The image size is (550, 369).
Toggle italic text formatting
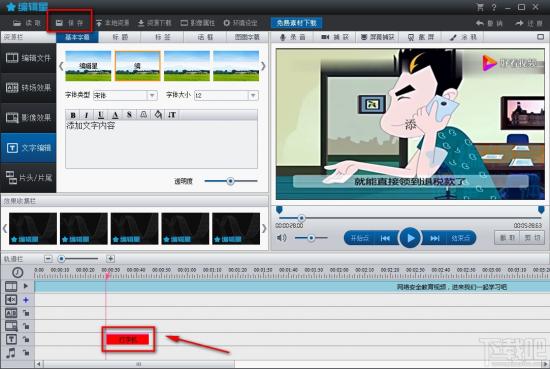86,115
